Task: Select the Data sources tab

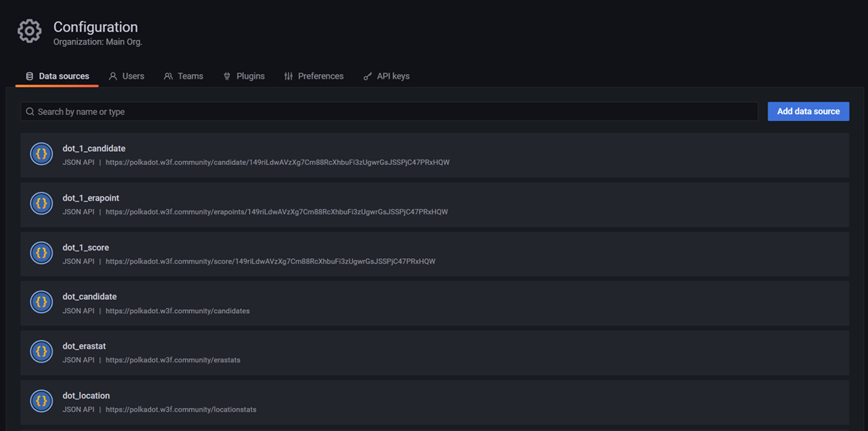Action: coord(57,76)
